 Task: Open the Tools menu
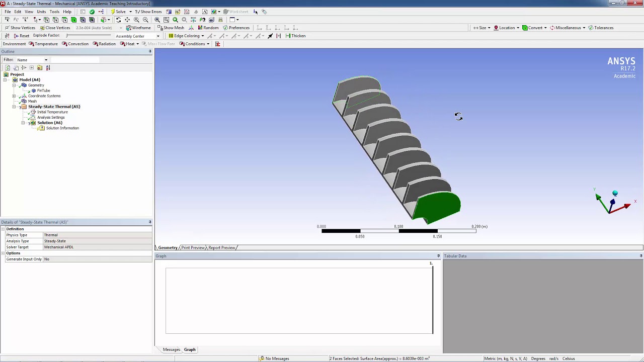[x=54, y=12]
